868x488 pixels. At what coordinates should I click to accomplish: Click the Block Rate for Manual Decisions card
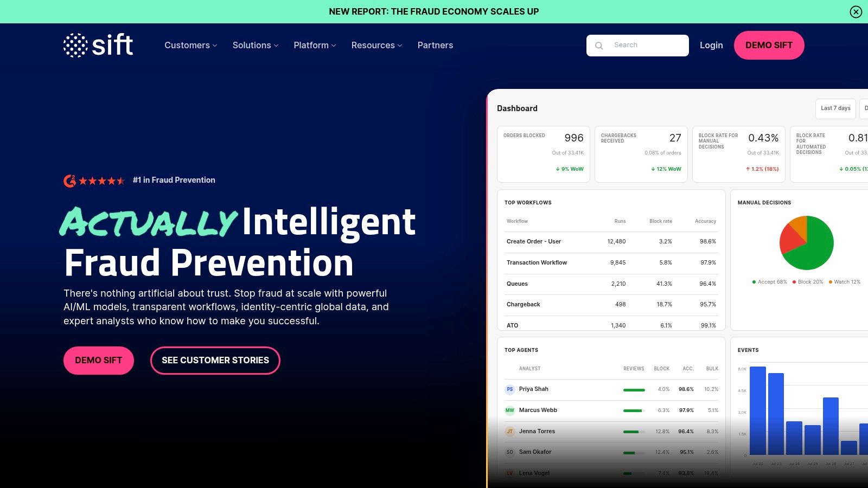tap(739, 154)
